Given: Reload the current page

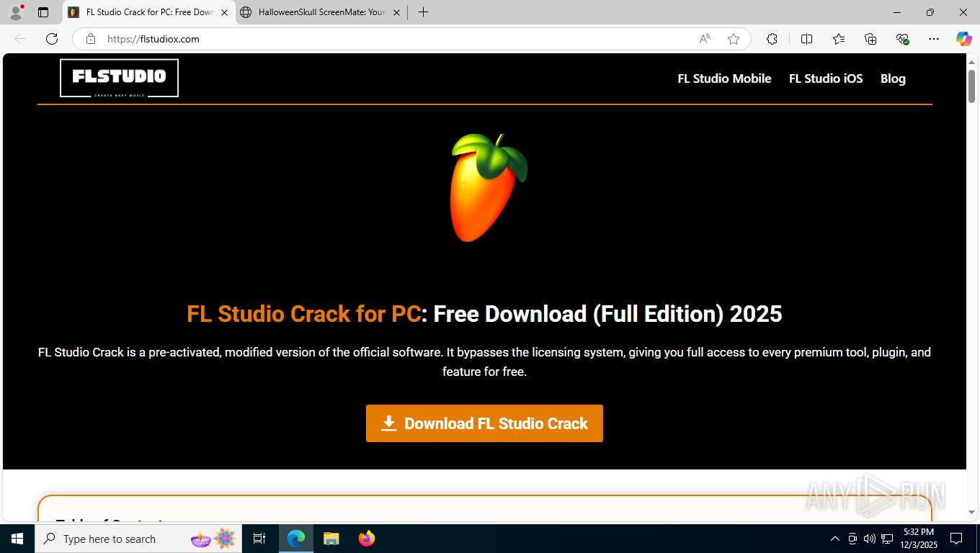Looking at the screenshot, I should (x=52, y=39).
